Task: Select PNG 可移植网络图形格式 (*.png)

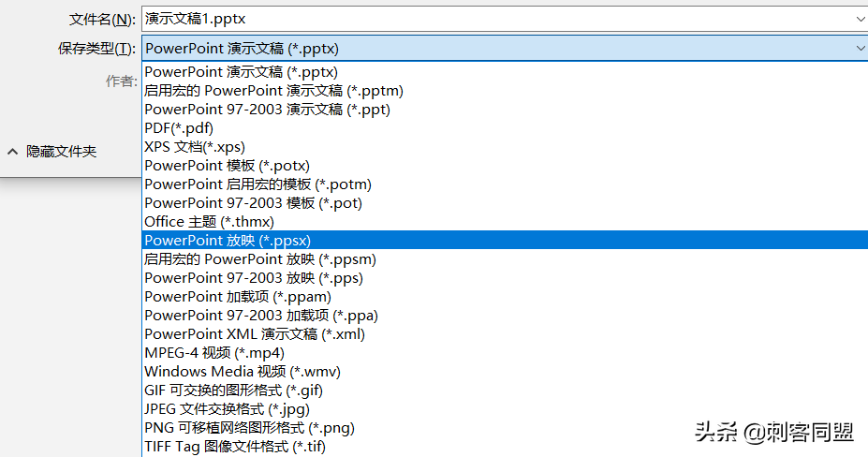Action: [x=505, y=428]
